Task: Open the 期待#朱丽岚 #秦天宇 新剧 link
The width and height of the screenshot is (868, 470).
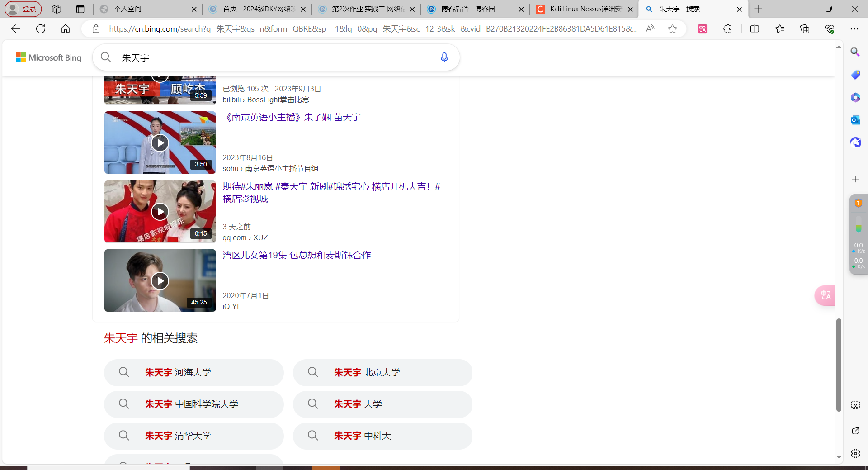Action: [331, 193]
